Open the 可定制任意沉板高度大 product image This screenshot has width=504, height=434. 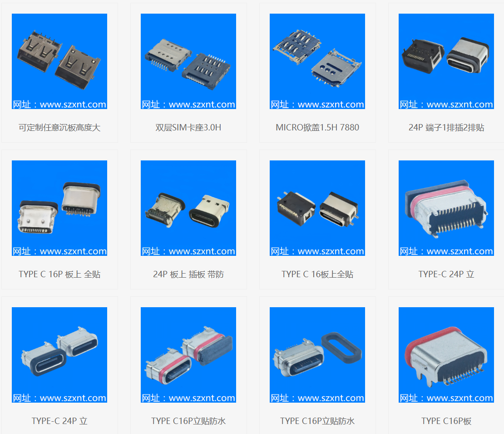59,61
